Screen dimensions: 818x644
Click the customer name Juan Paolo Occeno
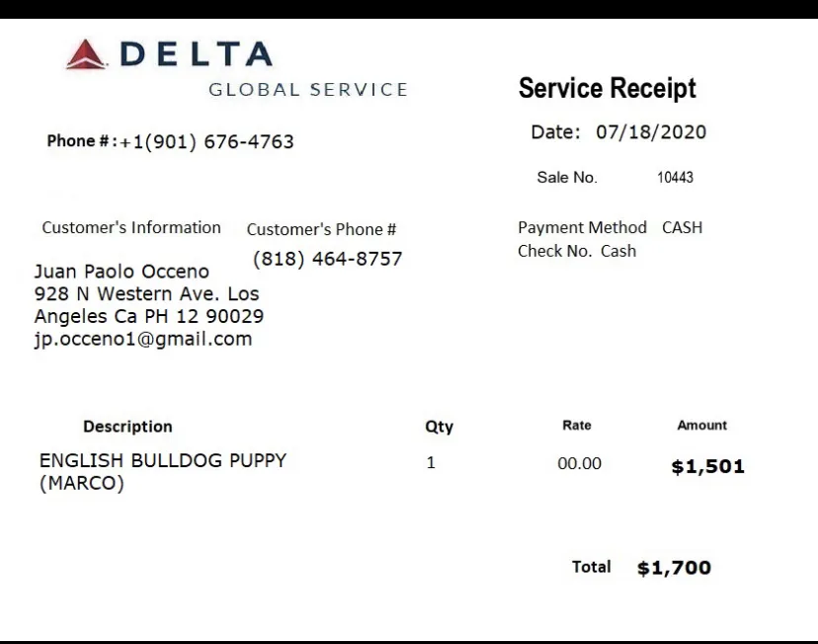point(122,272)
